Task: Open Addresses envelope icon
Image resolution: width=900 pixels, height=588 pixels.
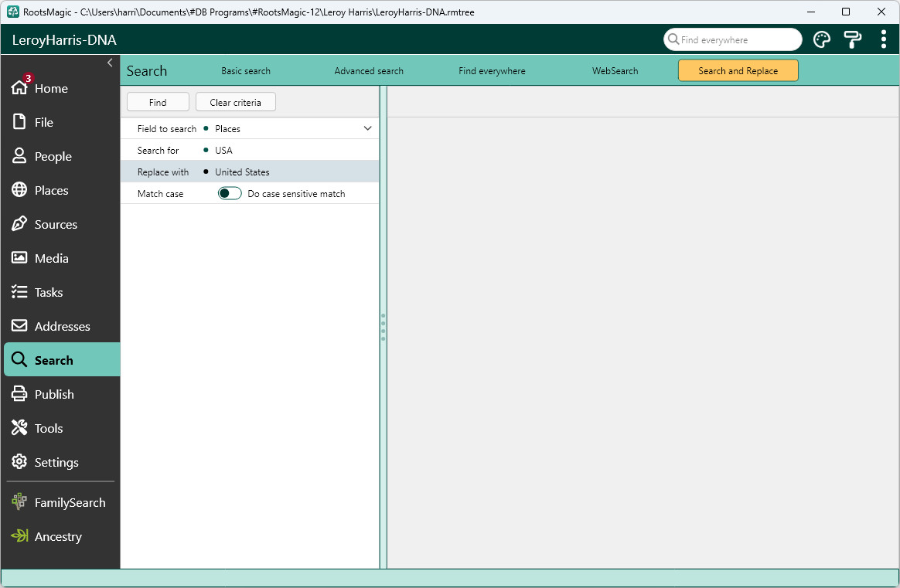Action: pos(19,326)
